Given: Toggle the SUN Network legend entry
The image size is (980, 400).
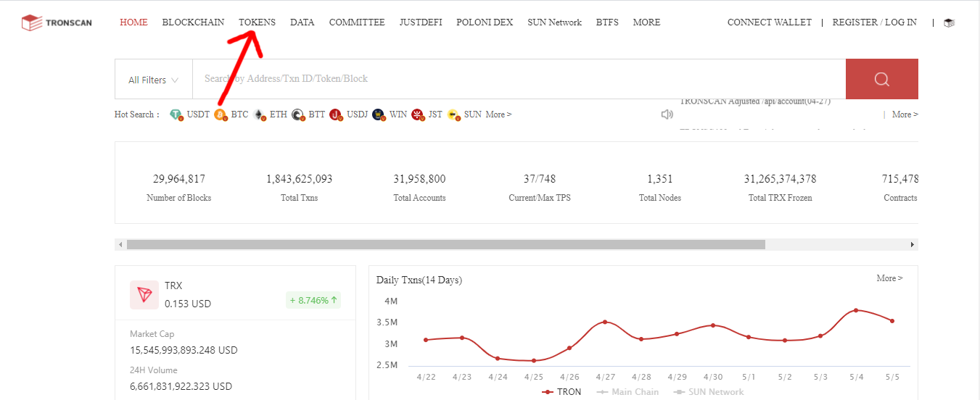Looking at the screenshot, I should click(x=709, y=392).
